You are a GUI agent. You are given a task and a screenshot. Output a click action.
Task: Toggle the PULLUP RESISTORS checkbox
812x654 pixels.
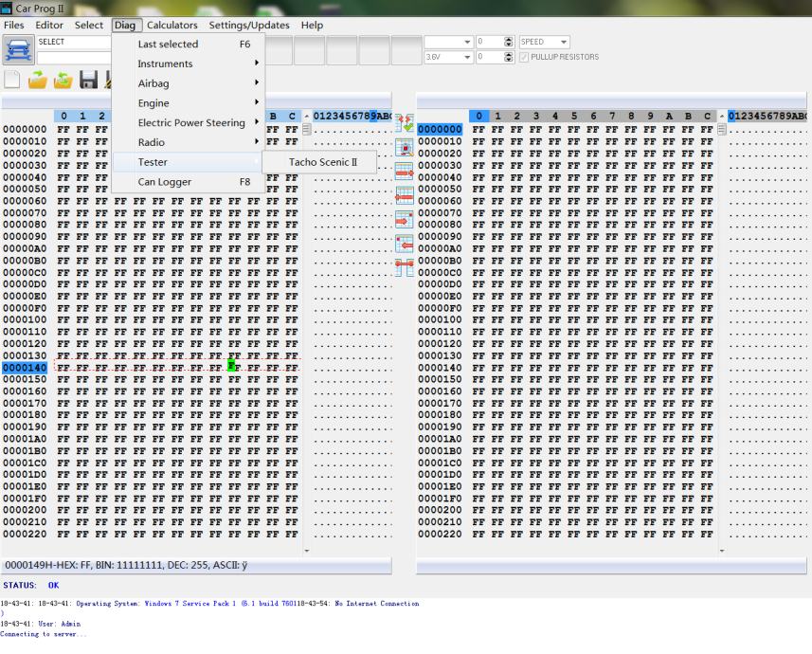pyautogui.click(x=525, y=57)
